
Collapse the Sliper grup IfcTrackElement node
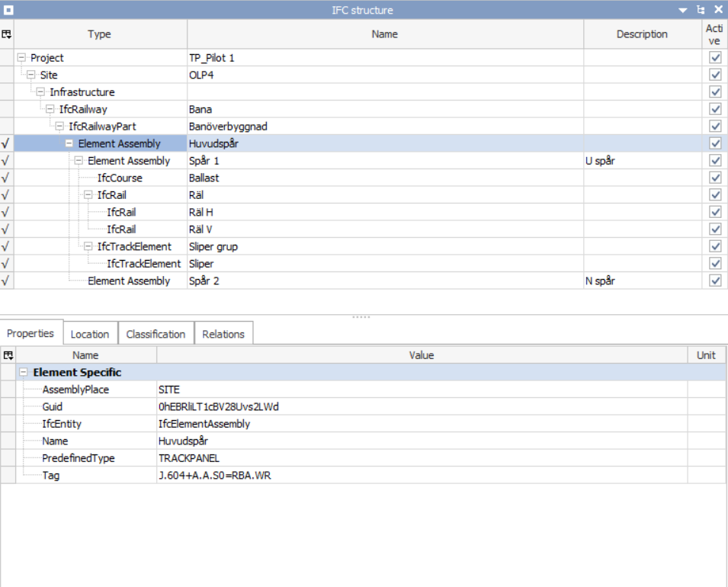88,246
